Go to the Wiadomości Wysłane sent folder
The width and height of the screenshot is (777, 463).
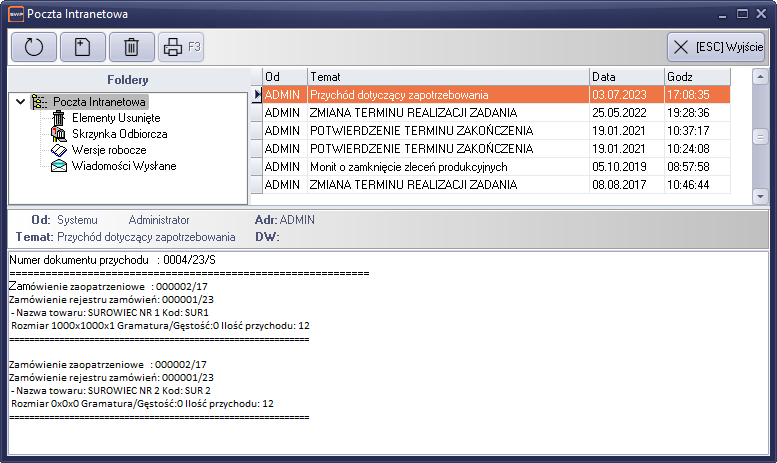click(x=124, y=165)
